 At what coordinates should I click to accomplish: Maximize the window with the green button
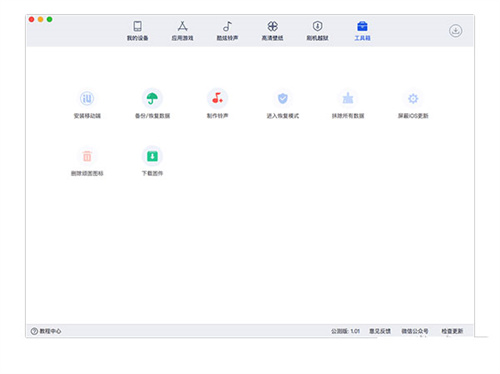(49, 19)
